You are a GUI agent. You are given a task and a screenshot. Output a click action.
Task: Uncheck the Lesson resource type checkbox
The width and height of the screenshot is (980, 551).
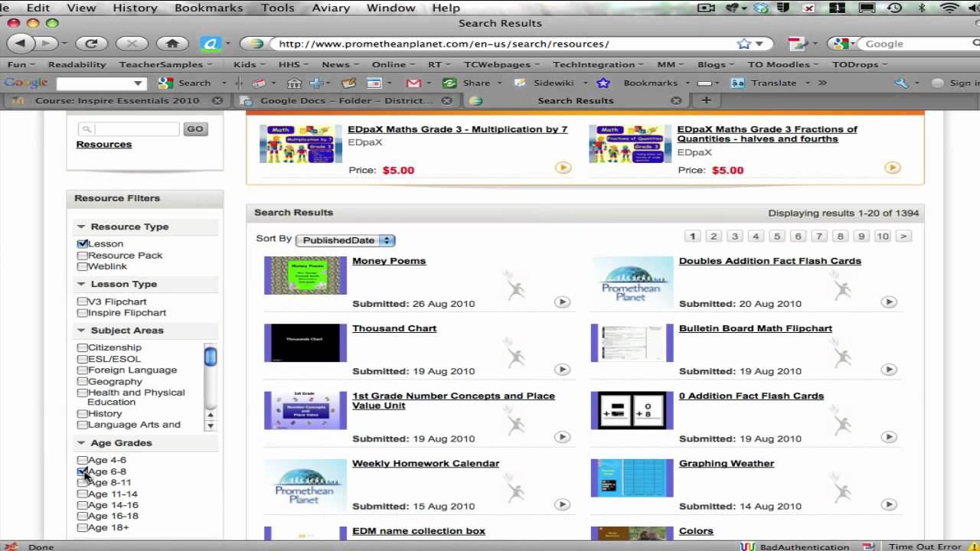(x=82, y=244)
